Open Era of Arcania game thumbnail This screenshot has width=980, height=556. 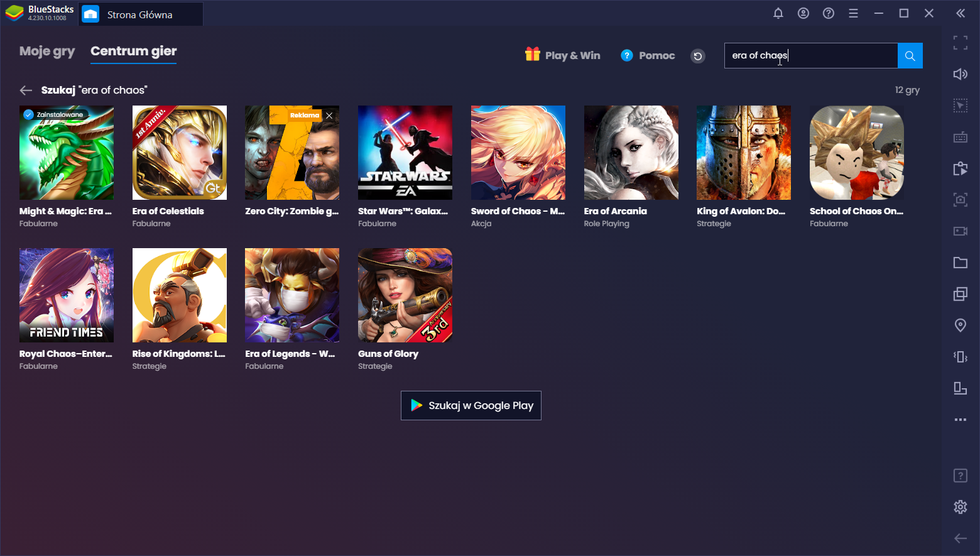point(631,153)
